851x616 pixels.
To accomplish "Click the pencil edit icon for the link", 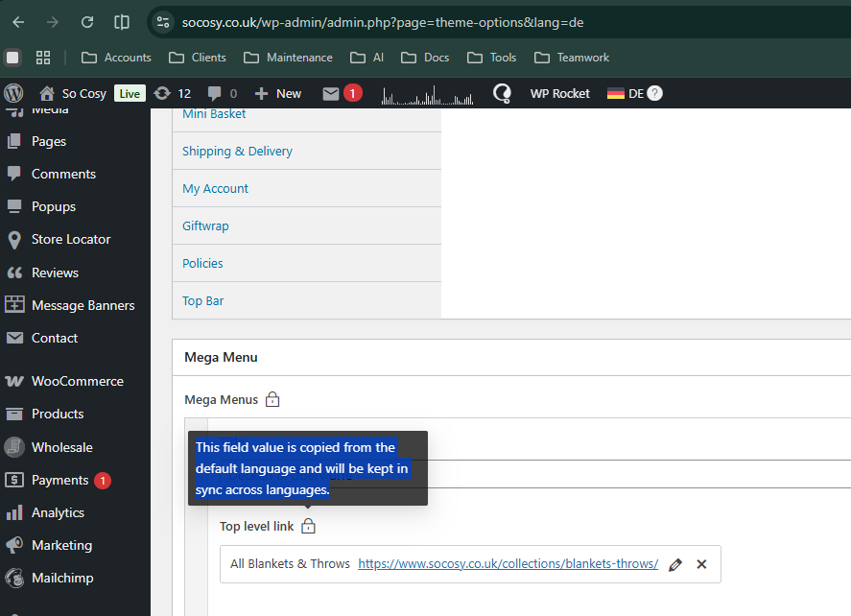I will [675, 564].
